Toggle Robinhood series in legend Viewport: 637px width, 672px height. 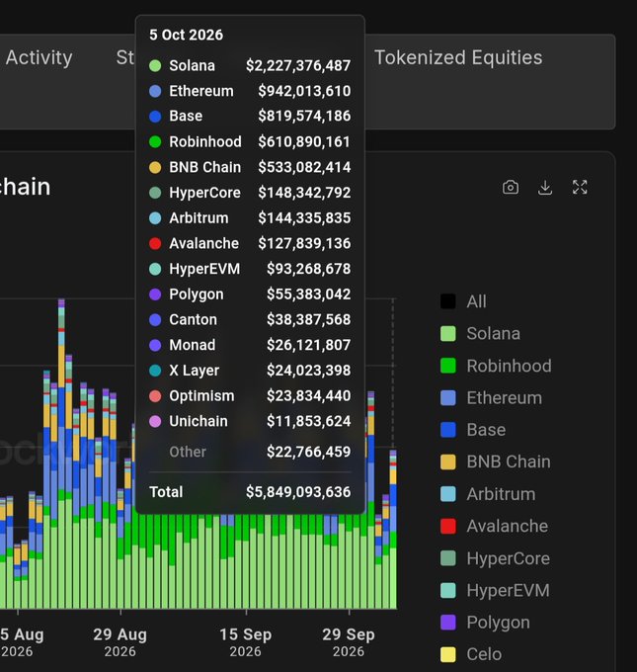click(496, 366)
